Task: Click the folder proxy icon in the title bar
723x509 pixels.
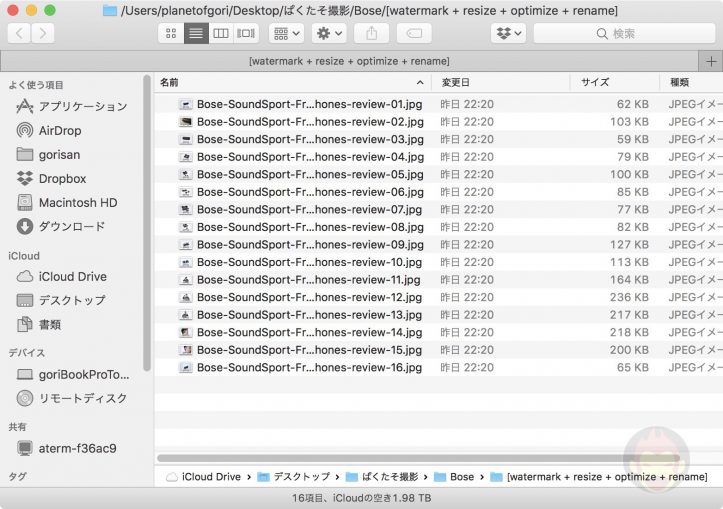Action: tap(110, 10)
